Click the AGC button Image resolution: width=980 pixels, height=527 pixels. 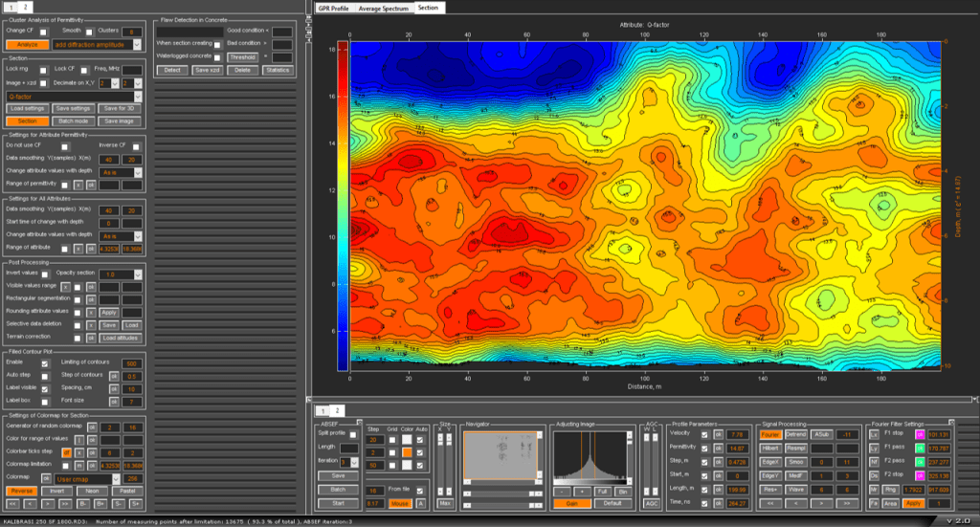click(x=650, y=502)
